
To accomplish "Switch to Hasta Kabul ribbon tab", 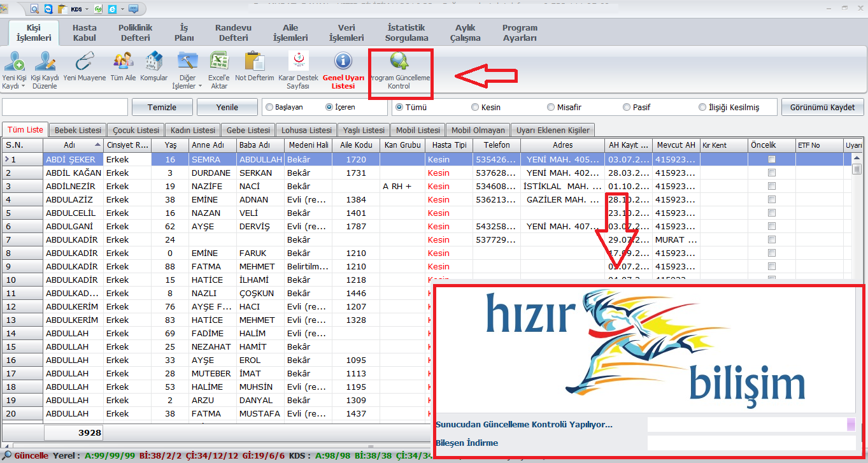I will coord(84,32).
